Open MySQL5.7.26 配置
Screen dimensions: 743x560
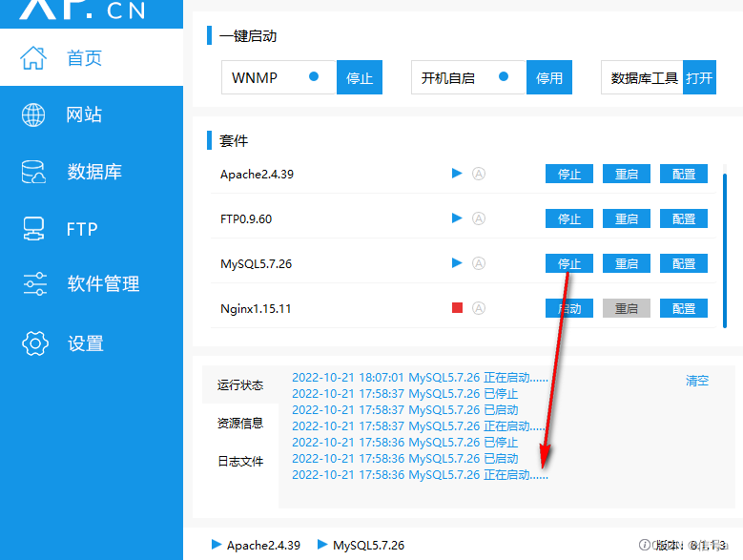[x=684, y=263]
